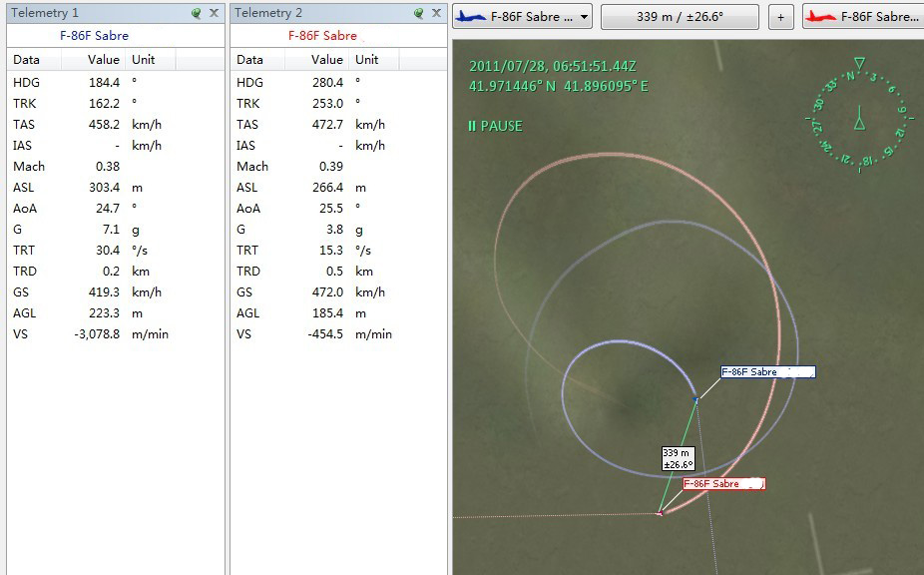Select G value 7.1 in Telemetry 1
The height and width of the screenshot is (575, 924).
pyautogui.click(x=112, y=230)
